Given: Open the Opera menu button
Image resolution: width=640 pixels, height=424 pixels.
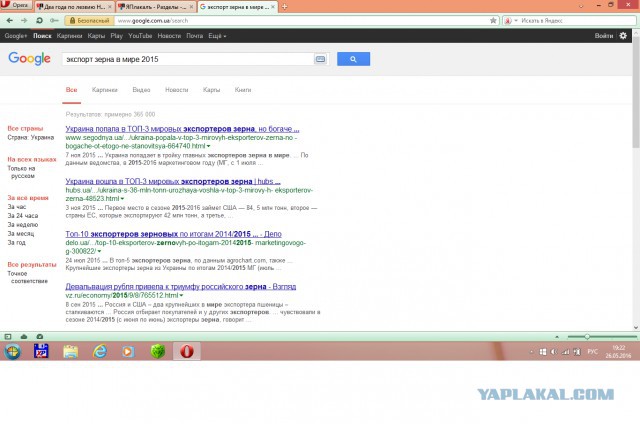Looking at the screenshot, I should click(x=16, y=6).
